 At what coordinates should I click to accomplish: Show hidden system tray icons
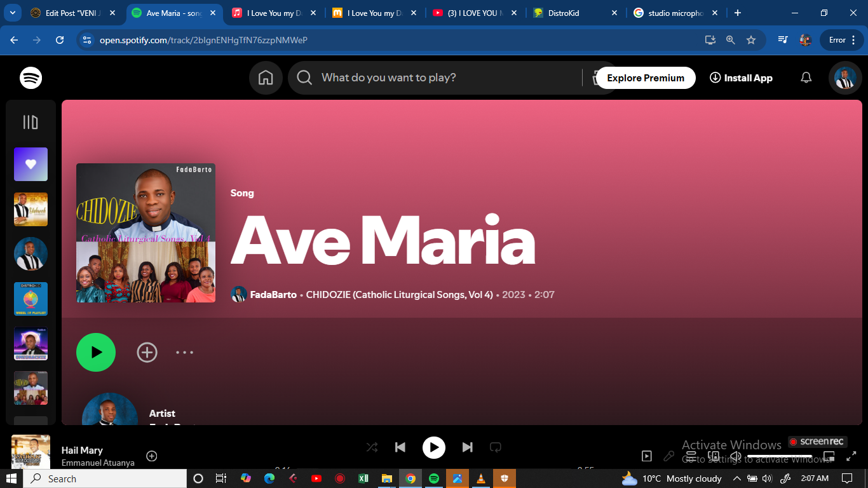[x=737, y=478]
